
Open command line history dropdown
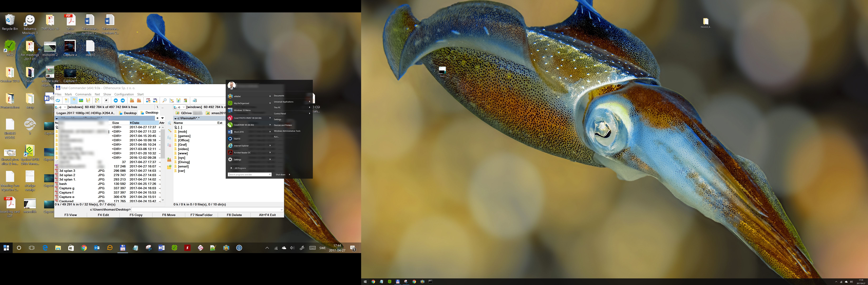point(281,210)
